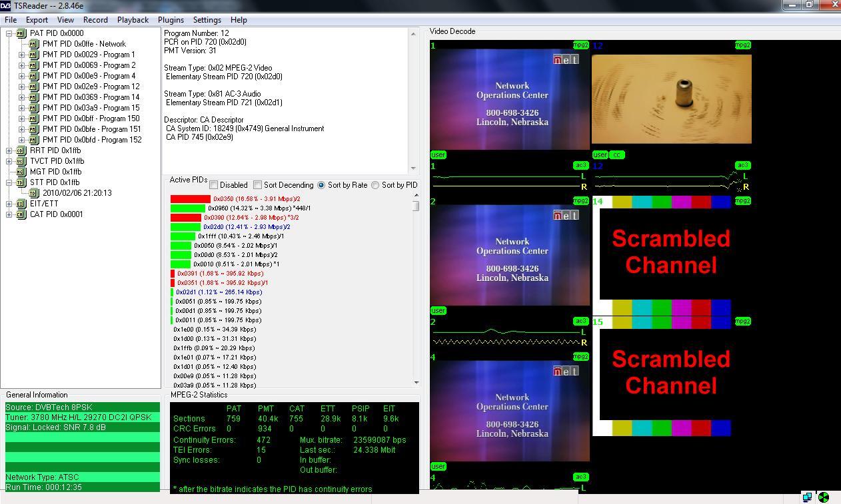Expand PMT PID 0x02e9 Program 12 node
841x504 pixels.
(22, 87)
